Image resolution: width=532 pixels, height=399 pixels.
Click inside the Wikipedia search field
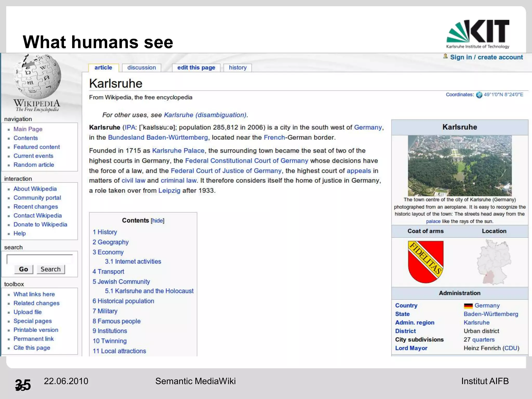coord(40,259)
